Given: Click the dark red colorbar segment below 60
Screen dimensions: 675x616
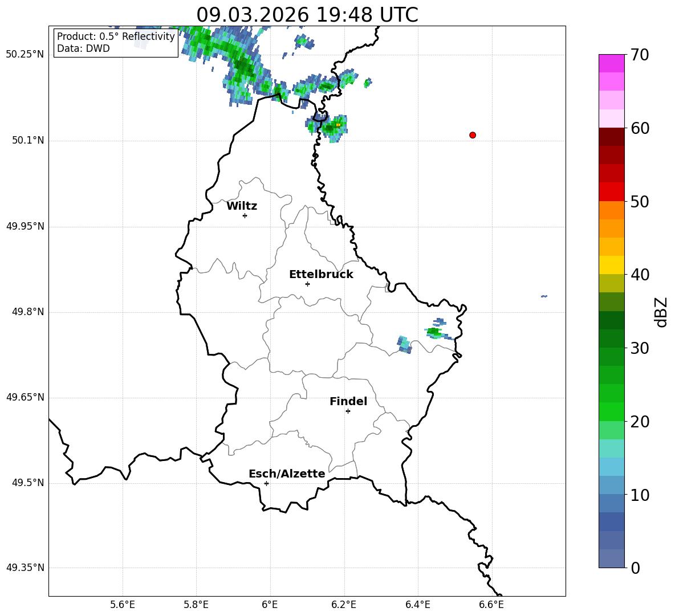Looking at the screenshot, I should (611, 137).
